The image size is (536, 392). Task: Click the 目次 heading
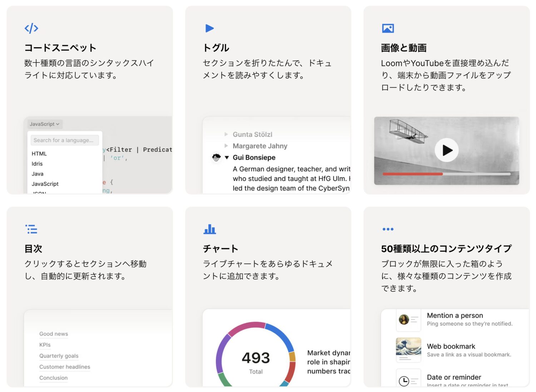point(33,249)
